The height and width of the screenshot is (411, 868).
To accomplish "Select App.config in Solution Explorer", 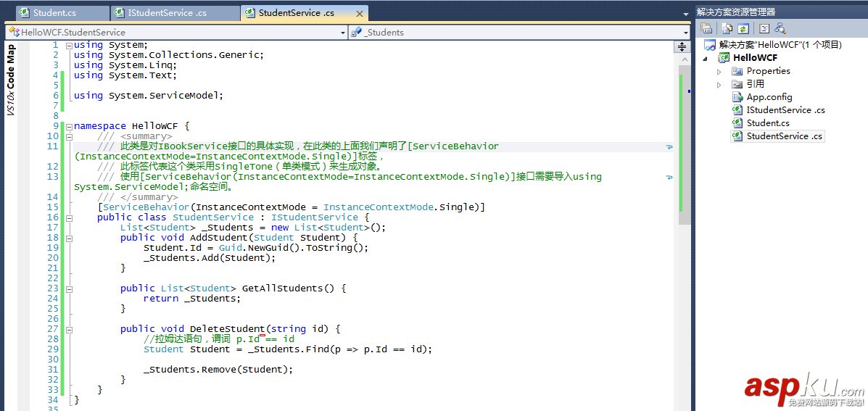I will [x=769, y=97].
